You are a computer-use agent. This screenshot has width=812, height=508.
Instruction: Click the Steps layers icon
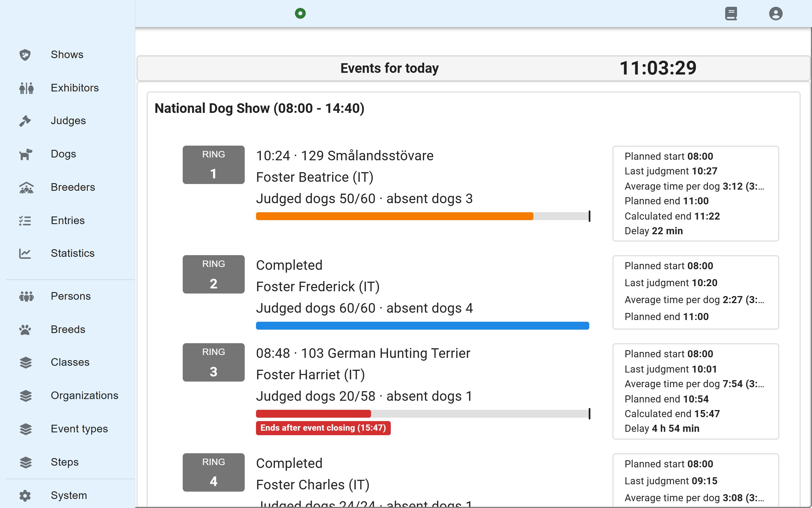tap(25, 462)
